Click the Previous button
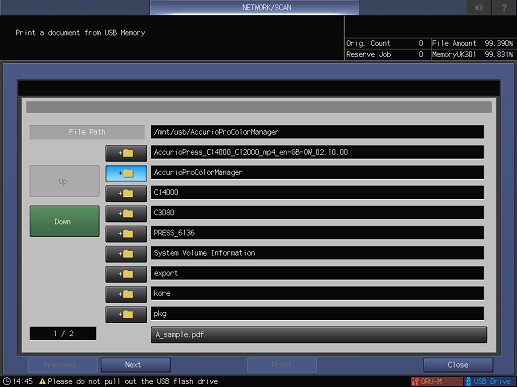This screenshot has width=517, height=387. (x=63, y=365)
